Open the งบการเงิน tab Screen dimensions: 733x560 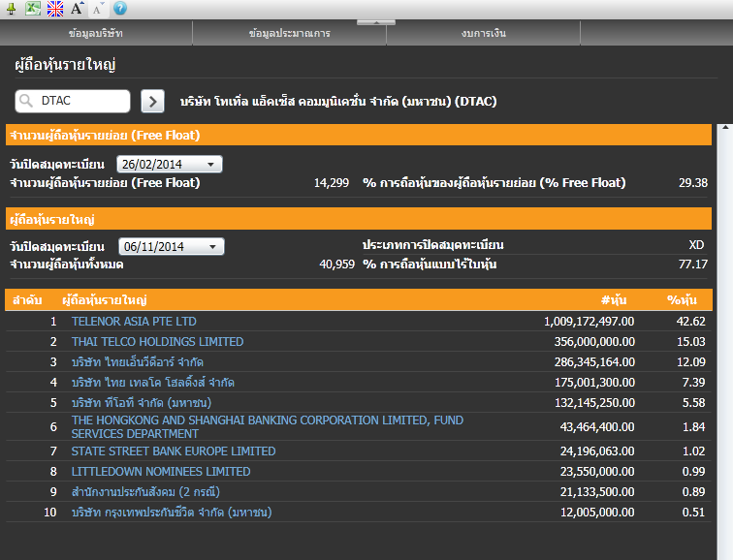484,33
